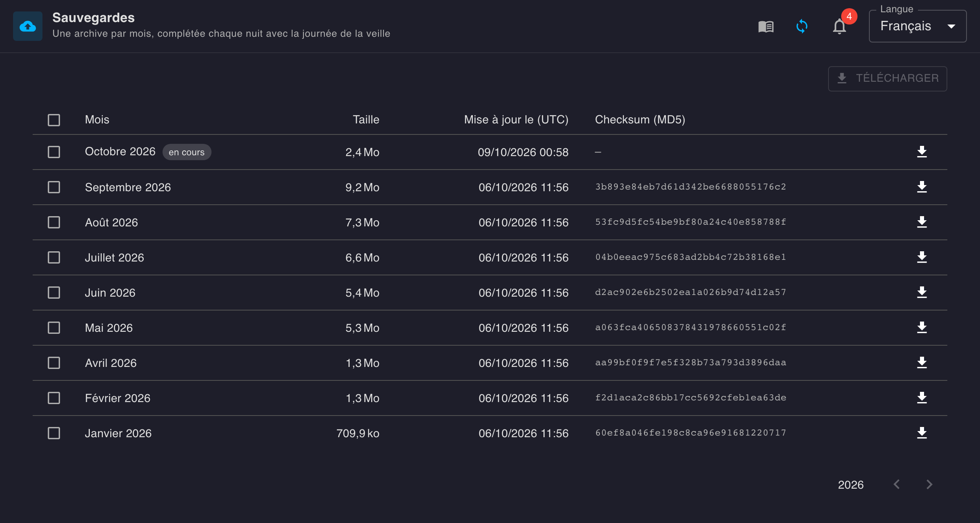Click checksum 3b893e84eb7d61d342be6688055176c2
Image resolution: width=980 pixels, height=523 pixels.
tap(690, 187)
